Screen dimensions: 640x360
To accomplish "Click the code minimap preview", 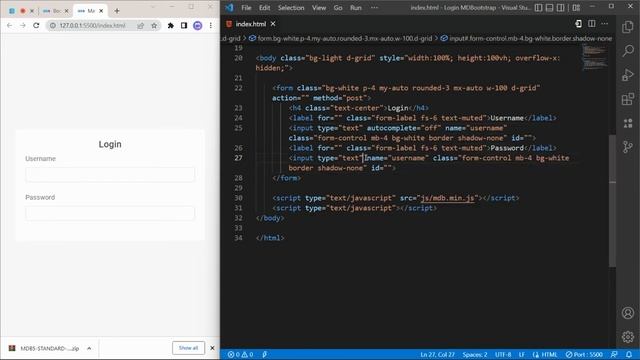I will [x=594, y=57].
